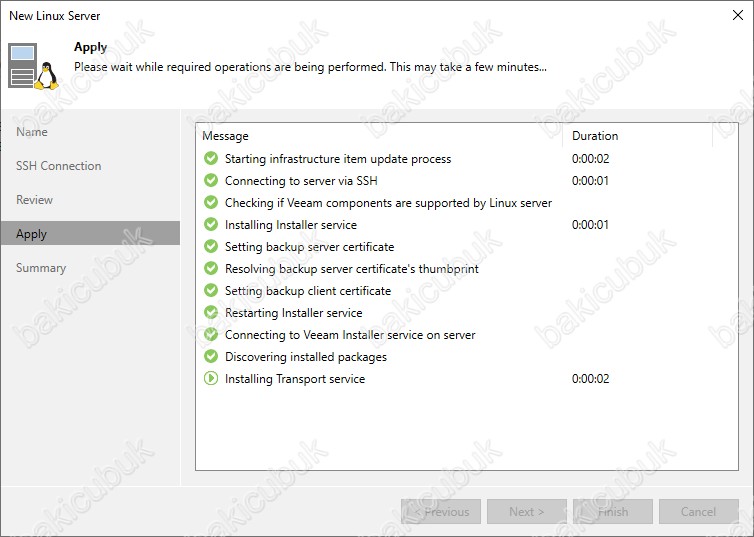
Task: Click the Please wait while required operations text
Action: click(310, 67)
